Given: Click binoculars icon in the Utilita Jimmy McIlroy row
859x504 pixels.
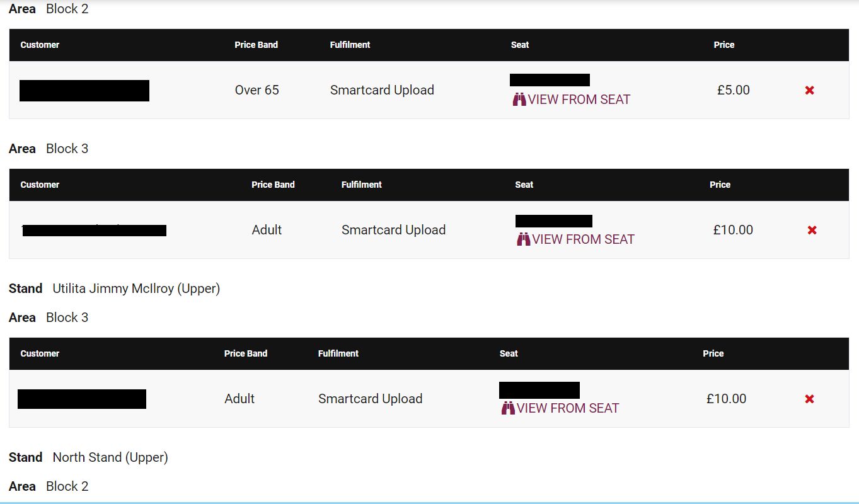Looking at the screenshot, I should [x=508, y=408].
